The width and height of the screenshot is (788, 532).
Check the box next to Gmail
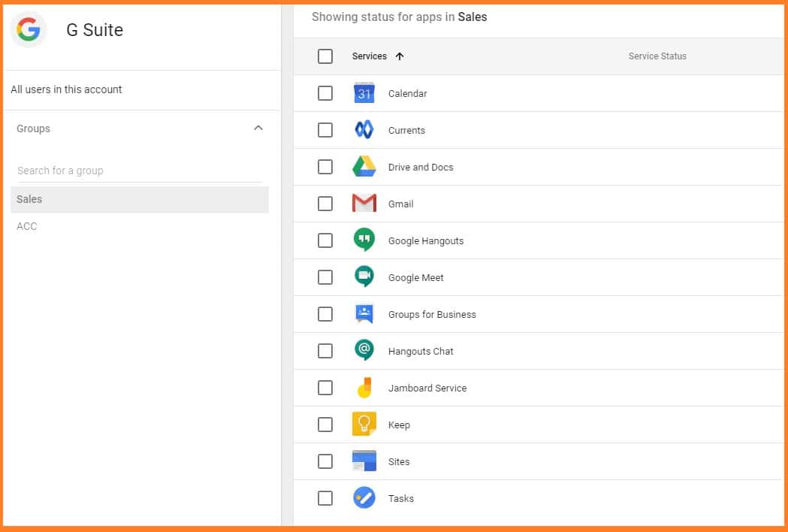click(325, 204)
